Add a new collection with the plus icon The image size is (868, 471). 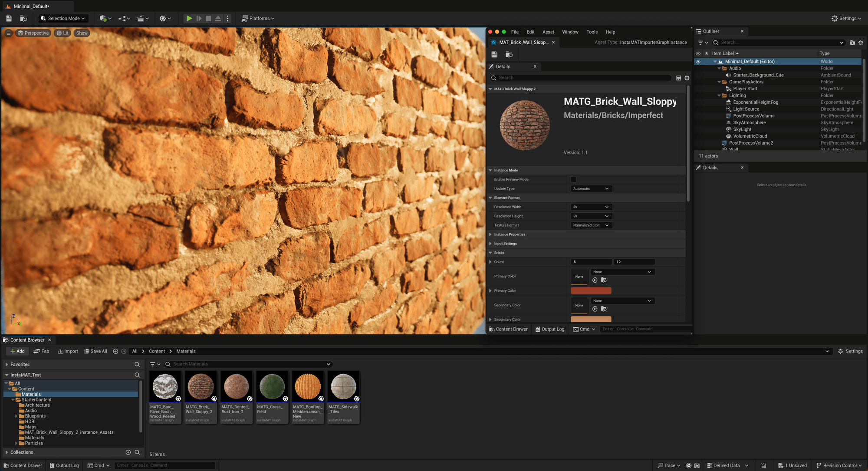click(128, 452)
